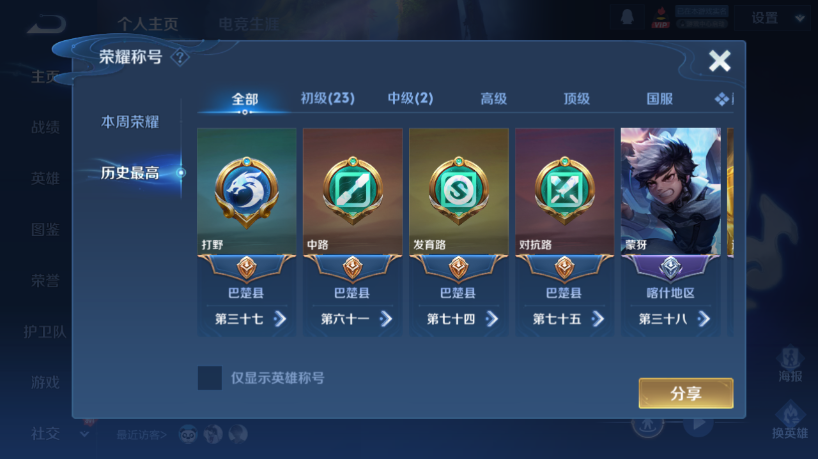Screen dimensions: 818x459
Task: Click the notification bell icon
Action: 628,17
